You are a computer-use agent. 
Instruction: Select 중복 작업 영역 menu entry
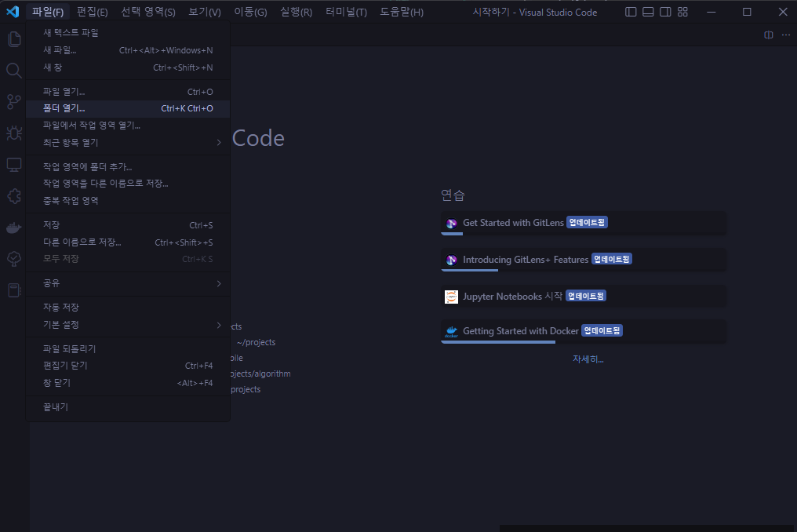pos(128,200)
